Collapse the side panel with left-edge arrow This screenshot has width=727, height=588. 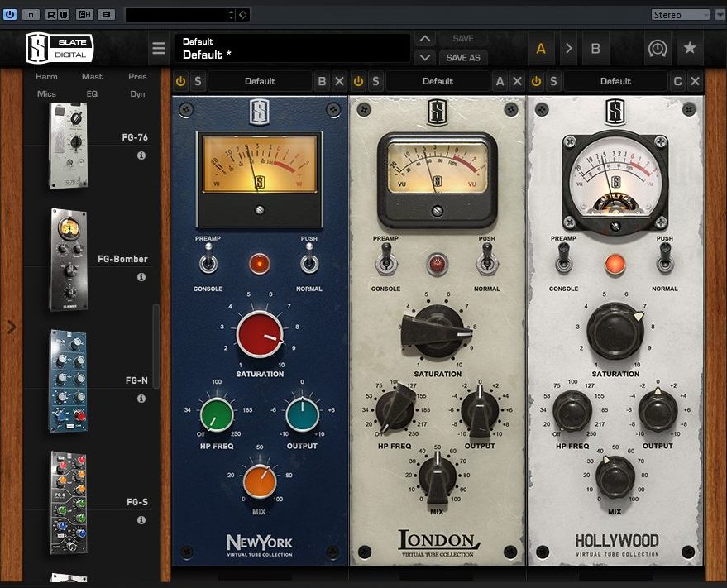pyautogui.click(x=12, y=327)
